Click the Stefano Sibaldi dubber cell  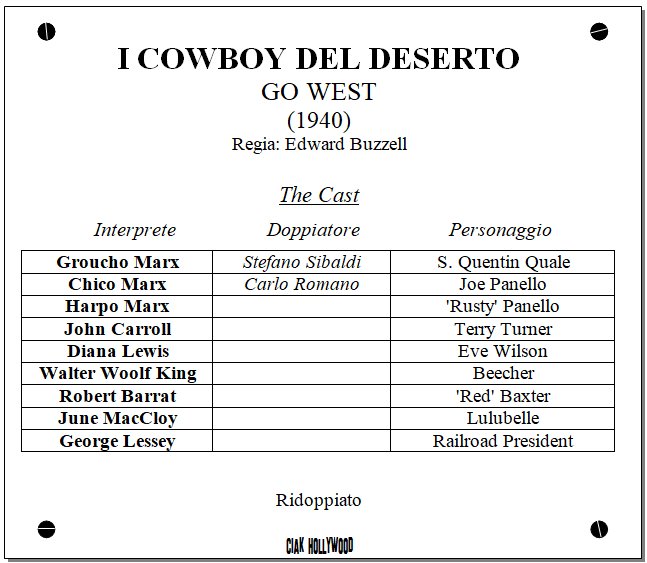pyautogui.click(x=301, y=262)
